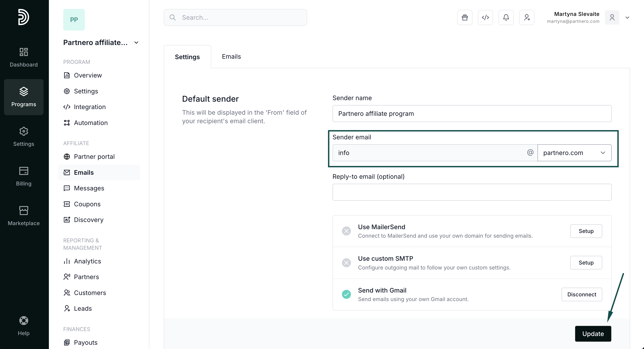Click the Reply-to email input field

coord(472,192)
